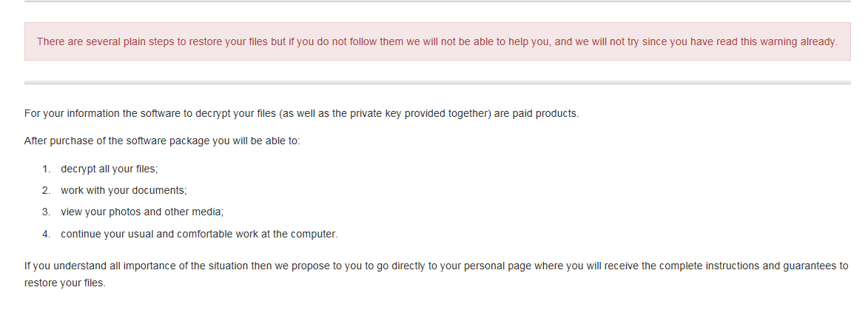Click list item 'view your photos and other media'
Screen dimensions: 868x310
click(142, 212)
